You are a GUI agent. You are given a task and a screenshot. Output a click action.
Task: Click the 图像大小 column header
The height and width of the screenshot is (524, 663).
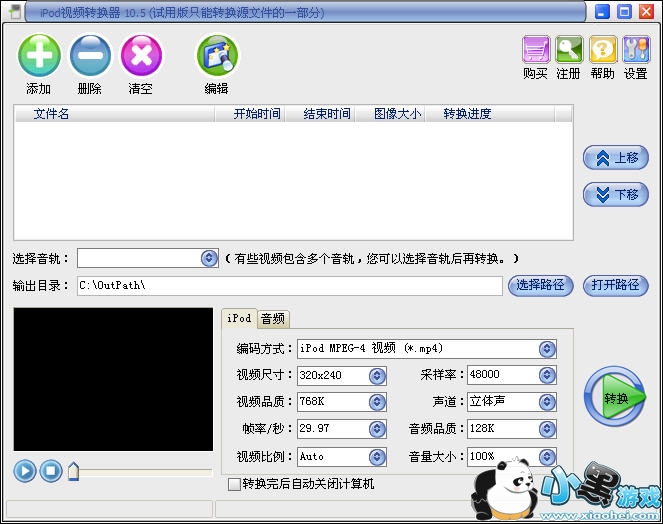[390, 114]
